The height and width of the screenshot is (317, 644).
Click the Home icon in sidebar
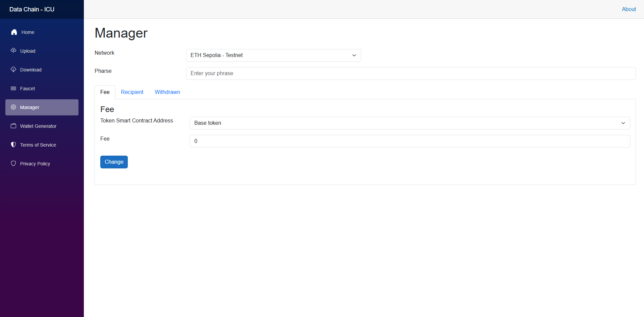(14, 32)
